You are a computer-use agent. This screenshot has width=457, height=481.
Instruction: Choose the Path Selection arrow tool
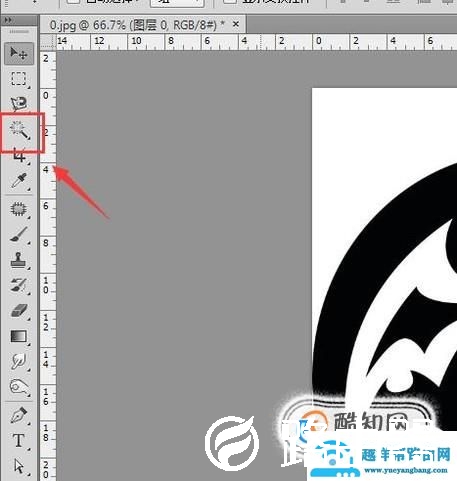pyautogui.click(x=19, y=466)
